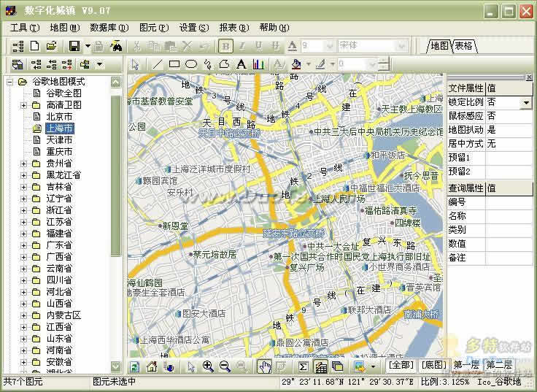Save with the floppy disk icon
537x392 pixels.
point(74,46)
